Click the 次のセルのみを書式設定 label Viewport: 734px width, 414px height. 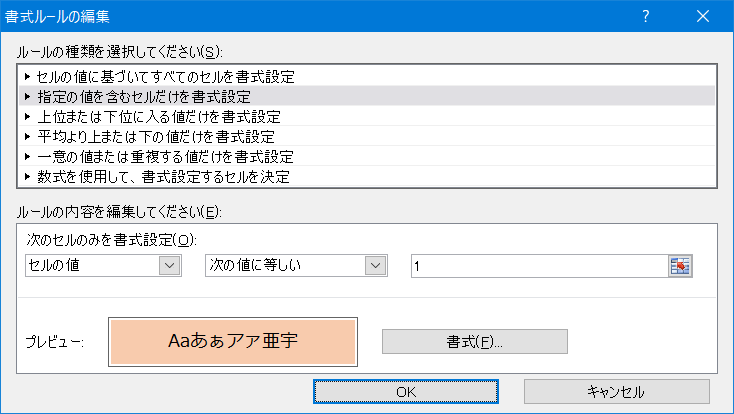111,240
